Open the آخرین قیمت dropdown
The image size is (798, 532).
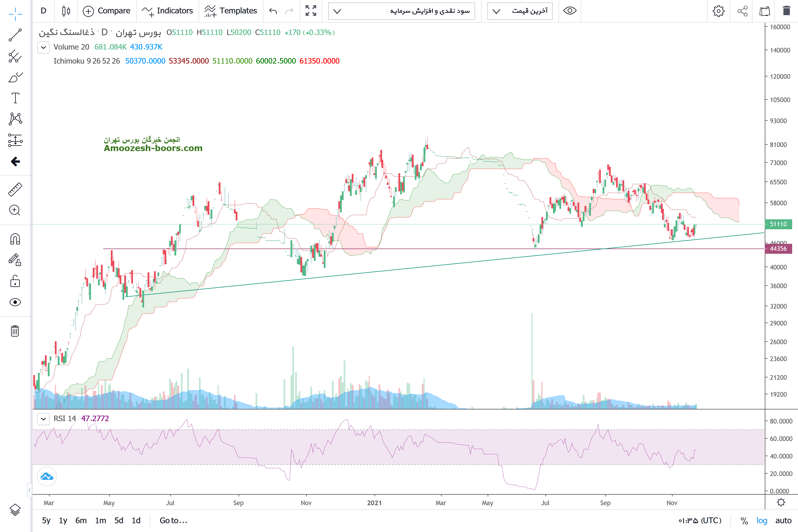coord(520,11)
